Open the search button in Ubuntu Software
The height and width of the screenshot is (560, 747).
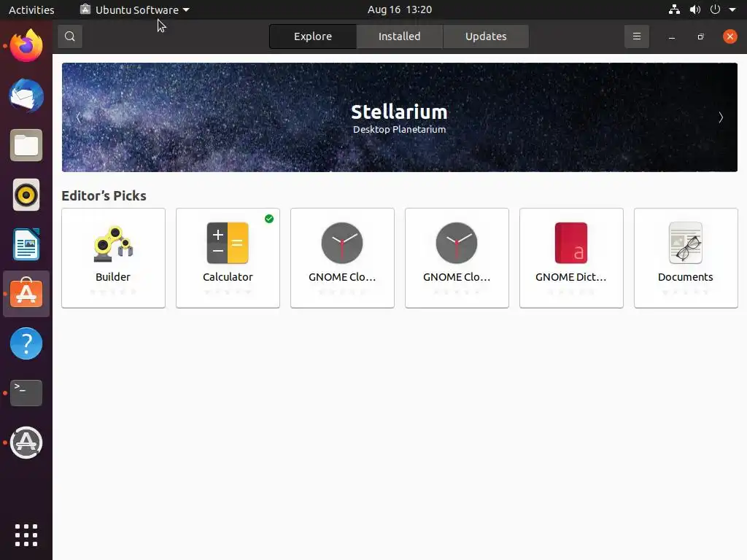point(70,36)
